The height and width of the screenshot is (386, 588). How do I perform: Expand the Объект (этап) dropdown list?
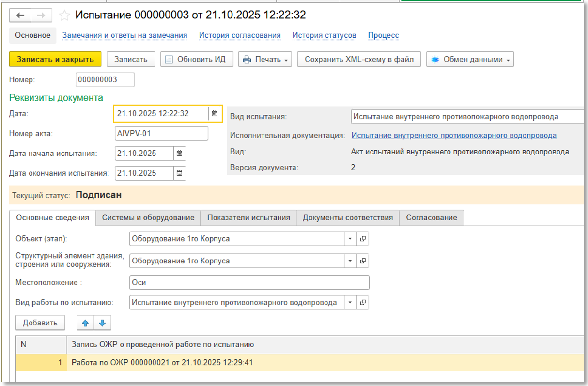(x=350, y=239)
